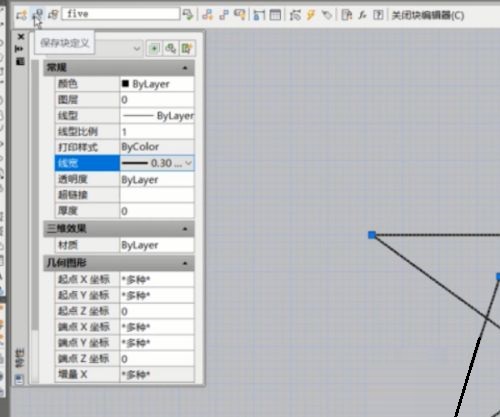Click the learn about dynamic blocks help icon

[378, 15]
